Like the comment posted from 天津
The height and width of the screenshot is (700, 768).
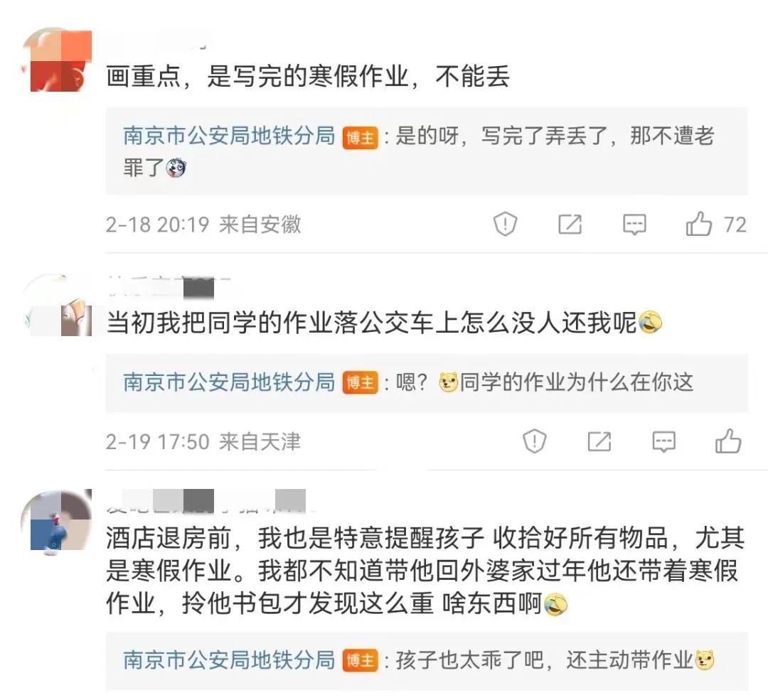tap(728, 441)
